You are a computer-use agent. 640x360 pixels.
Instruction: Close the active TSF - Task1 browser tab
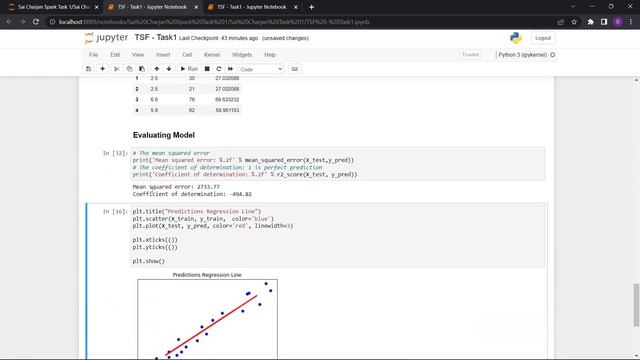coord(196,7)
